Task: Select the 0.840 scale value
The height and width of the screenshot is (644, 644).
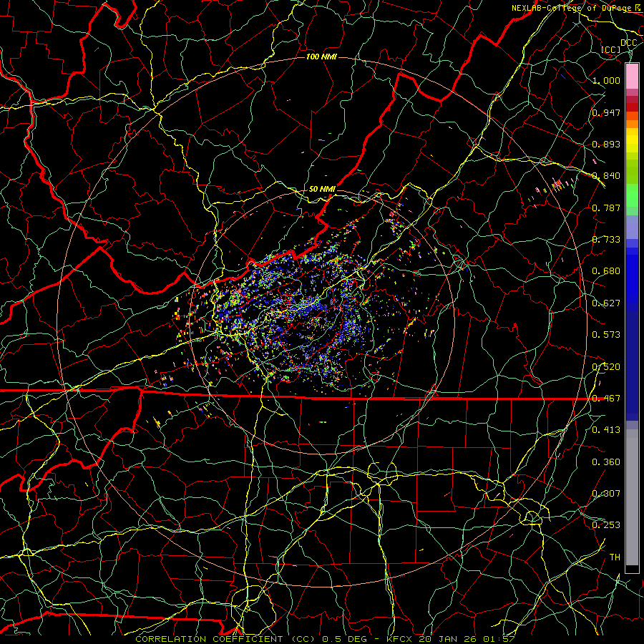Action: (x=606, y=176)
